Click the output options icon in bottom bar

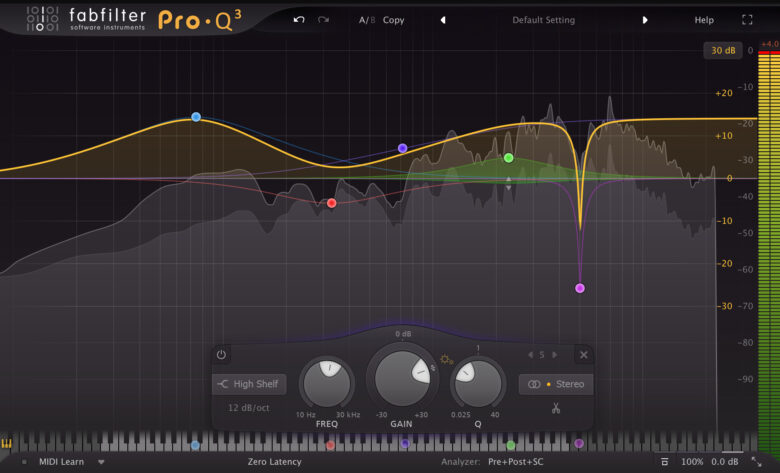coord(665,462)
